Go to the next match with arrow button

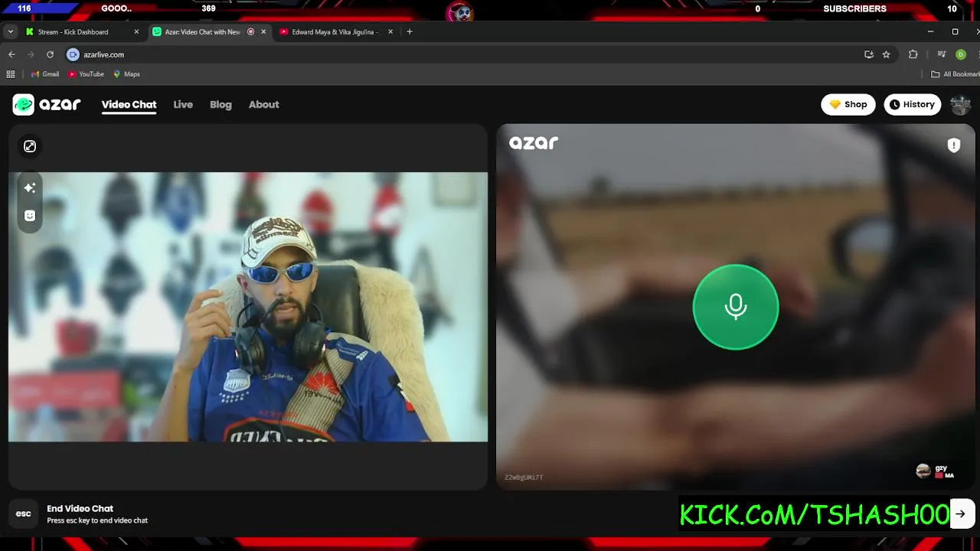(961, 514)
